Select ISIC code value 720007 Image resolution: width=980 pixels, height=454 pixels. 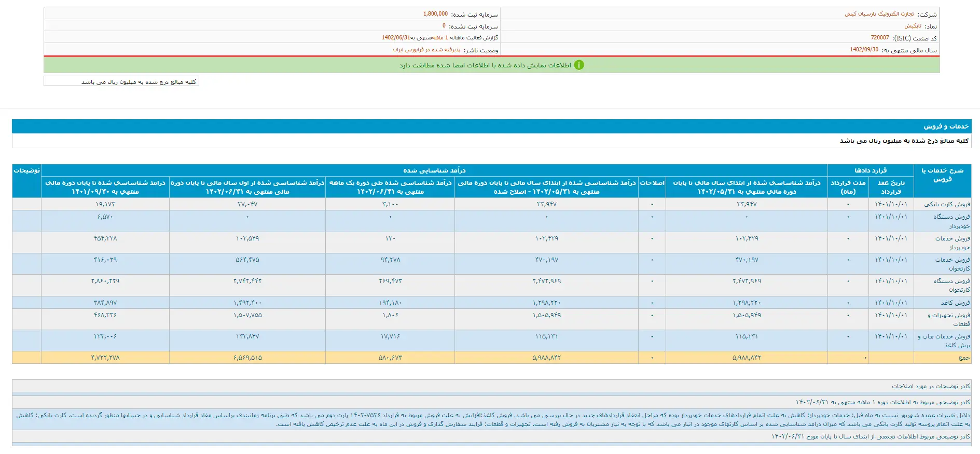click(880, 38)
